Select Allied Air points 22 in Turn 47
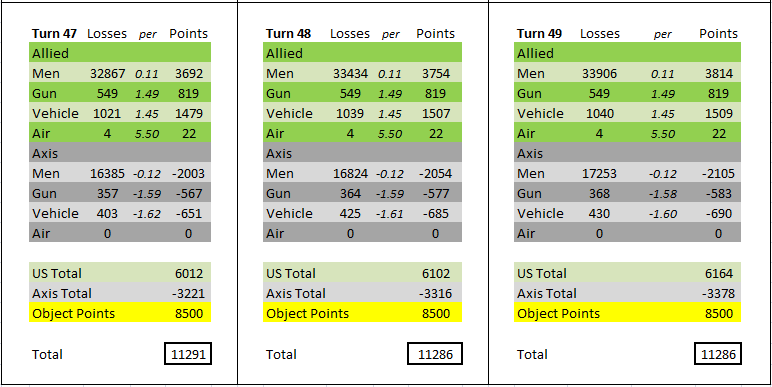772x387 pixels. coord(189,134)
